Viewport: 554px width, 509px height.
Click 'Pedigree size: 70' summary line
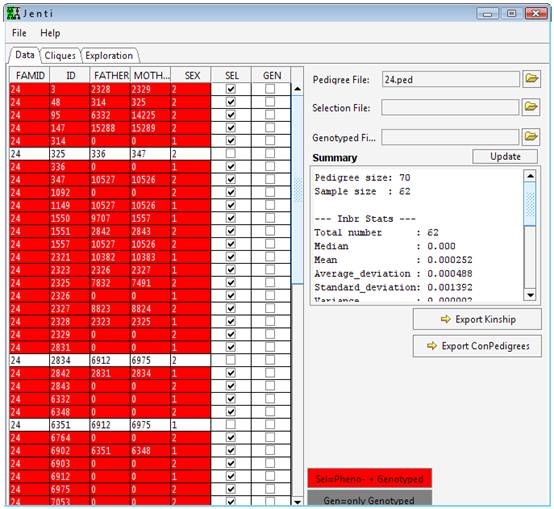[362, 178]
